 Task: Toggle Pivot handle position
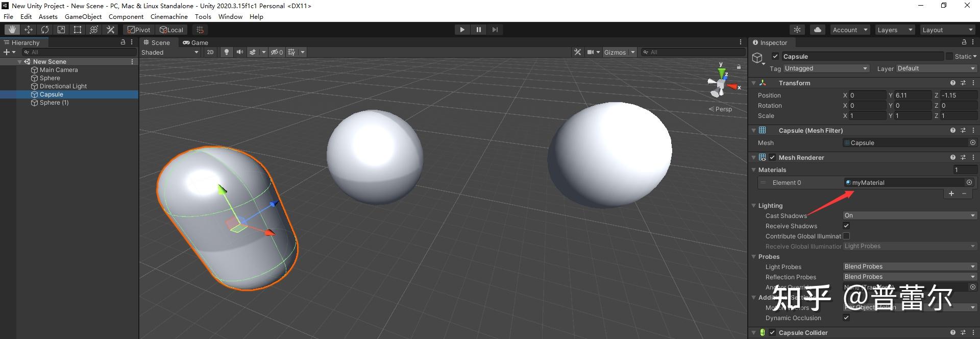pyautogui.click(x=139, y=30)
